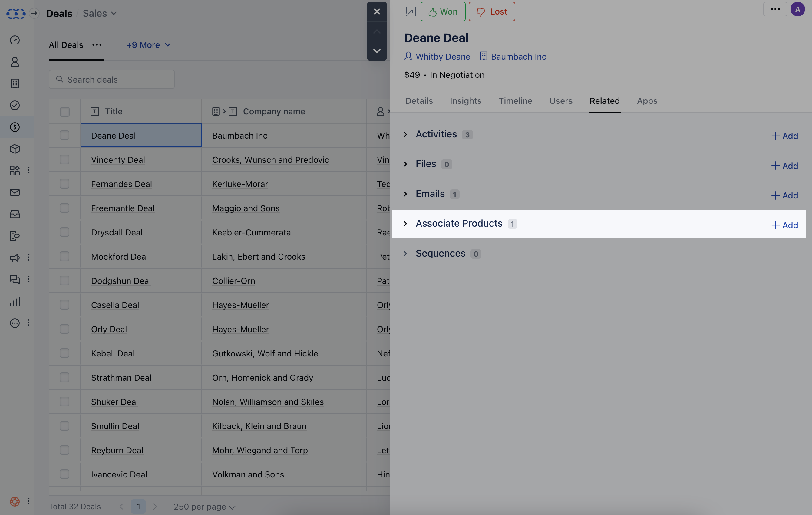Viewport: 812px width, 515px height.
Task: Check the Freemantle Deal row checkbox
Action: [64, 208]
